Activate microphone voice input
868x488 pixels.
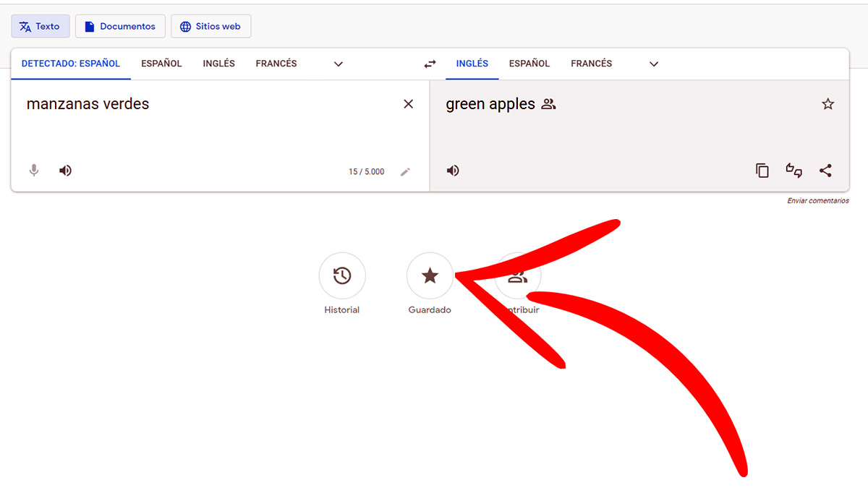tap(33, 171)
